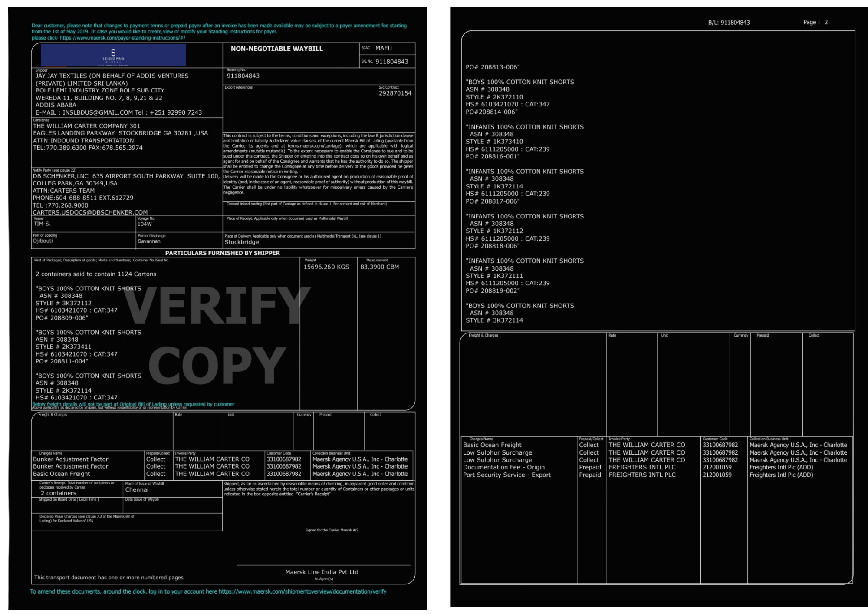Image resolution: width=868 pixels, height=614 pixels.
Task: Open the maersk.com payer-standing-instructions link
Action: click(122, 38)
